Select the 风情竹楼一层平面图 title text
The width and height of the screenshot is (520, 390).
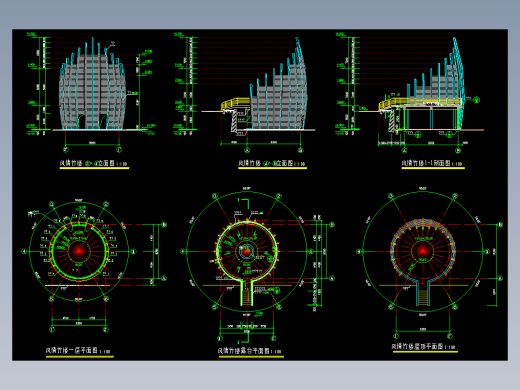pyautogui.click(x=78, y=351)
